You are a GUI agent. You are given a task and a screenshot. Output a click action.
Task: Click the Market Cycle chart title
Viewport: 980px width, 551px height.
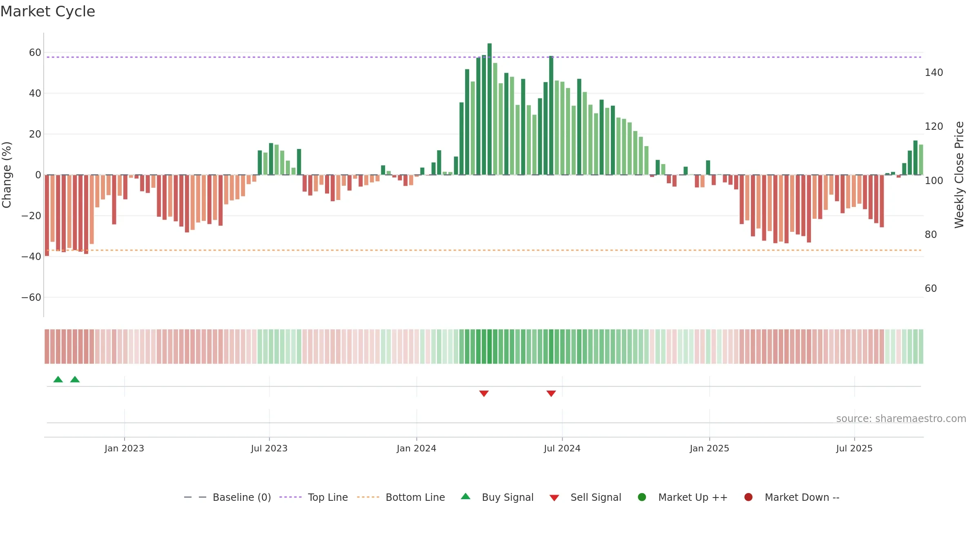pos(48,11)
